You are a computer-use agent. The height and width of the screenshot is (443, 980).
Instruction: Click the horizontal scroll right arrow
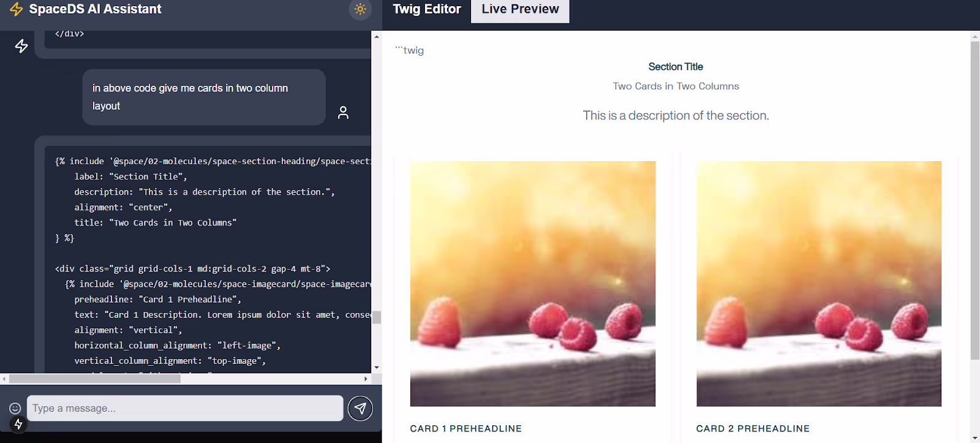(366, 379)
